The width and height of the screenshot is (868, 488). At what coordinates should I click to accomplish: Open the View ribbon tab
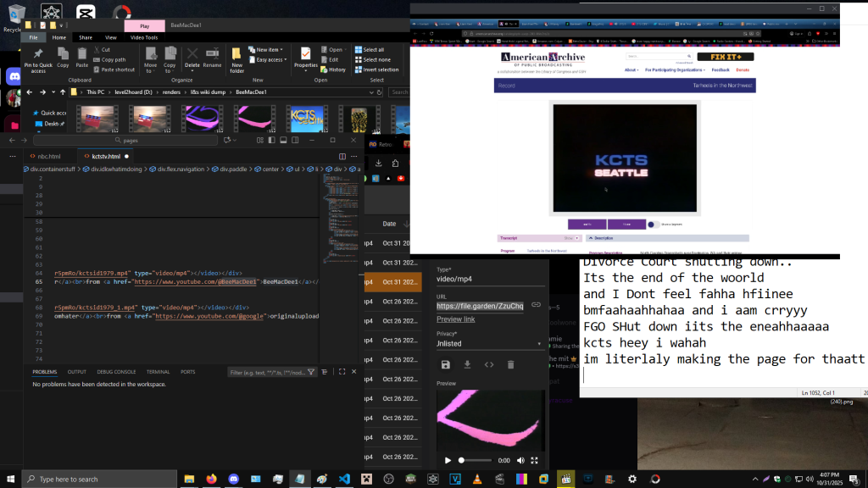tap(111, 37)
